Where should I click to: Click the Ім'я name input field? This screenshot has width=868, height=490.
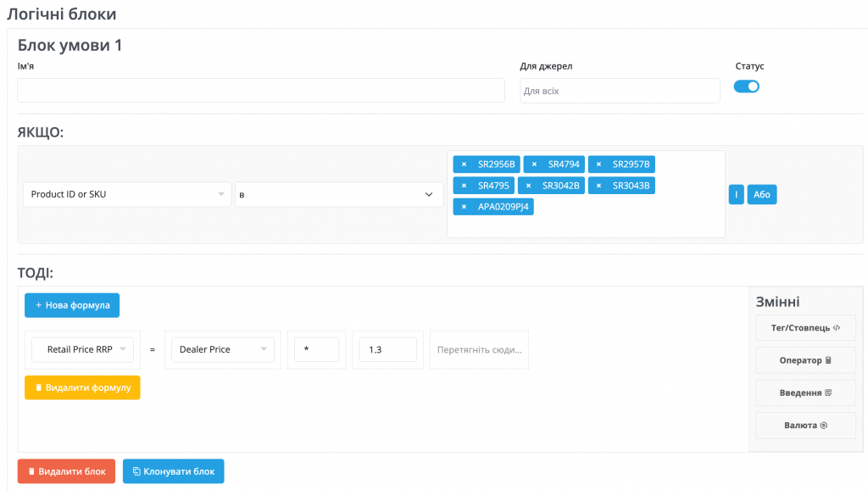260,91
